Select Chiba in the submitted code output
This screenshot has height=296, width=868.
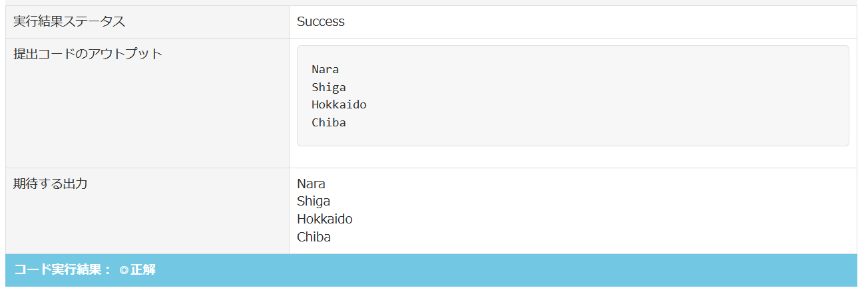[329, 122]
